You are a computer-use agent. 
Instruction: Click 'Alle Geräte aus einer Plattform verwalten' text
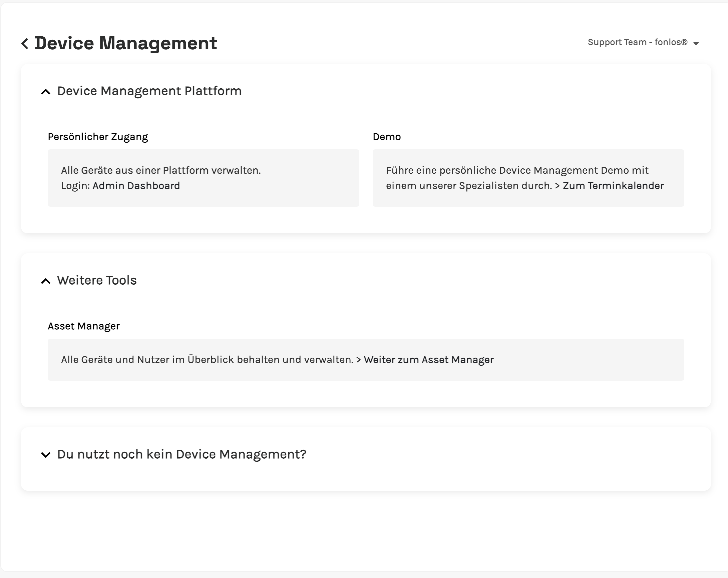click(161, 170)
